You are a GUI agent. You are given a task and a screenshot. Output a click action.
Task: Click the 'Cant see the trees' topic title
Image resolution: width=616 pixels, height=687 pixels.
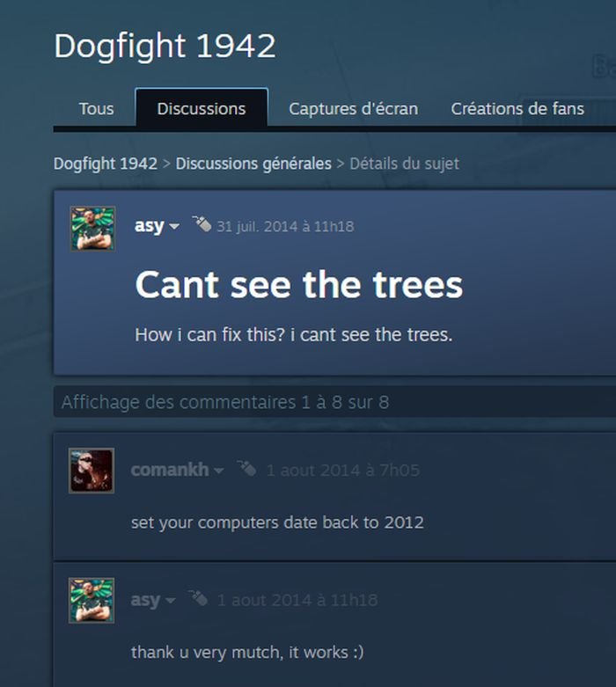(x=299, y=285)
